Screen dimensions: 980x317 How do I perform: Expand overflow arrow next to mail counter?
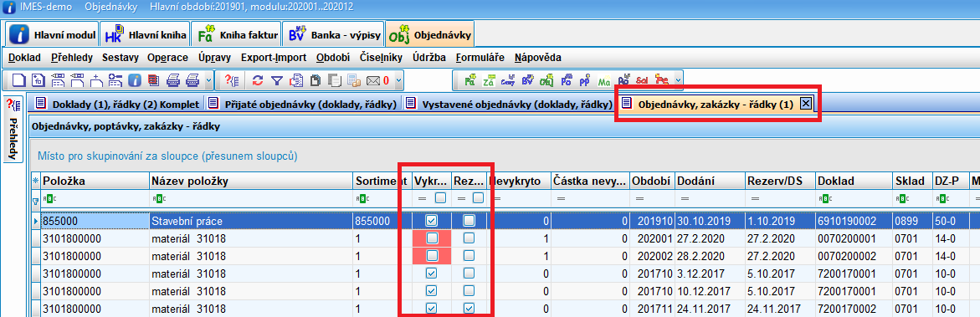click(398, 80)
